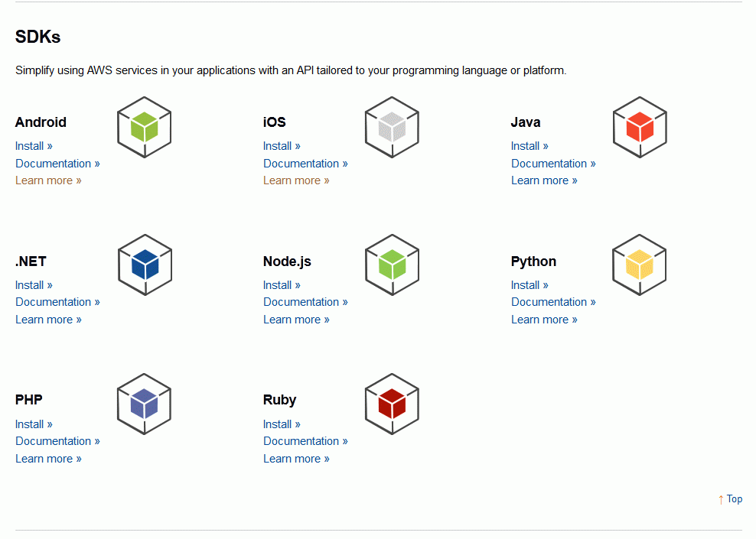Click the iOS heading text
Screen dimensions: 756x539
(x=275, y=122)
